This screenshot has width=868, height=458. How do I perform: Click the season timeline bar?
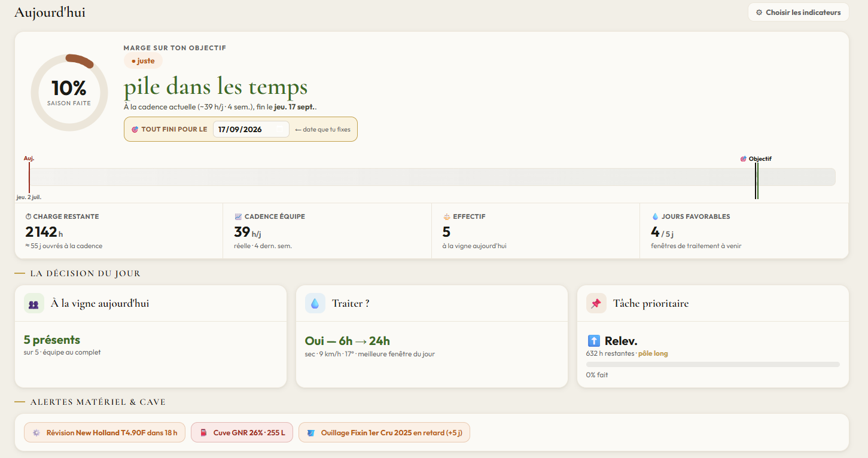pyautogui.click(x=432, y=177)
